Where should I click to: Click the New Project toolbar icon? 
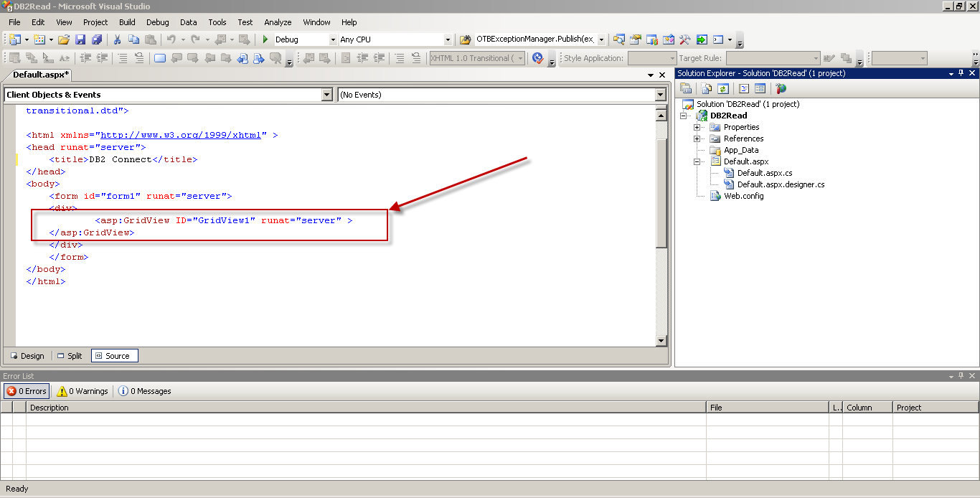14,39
